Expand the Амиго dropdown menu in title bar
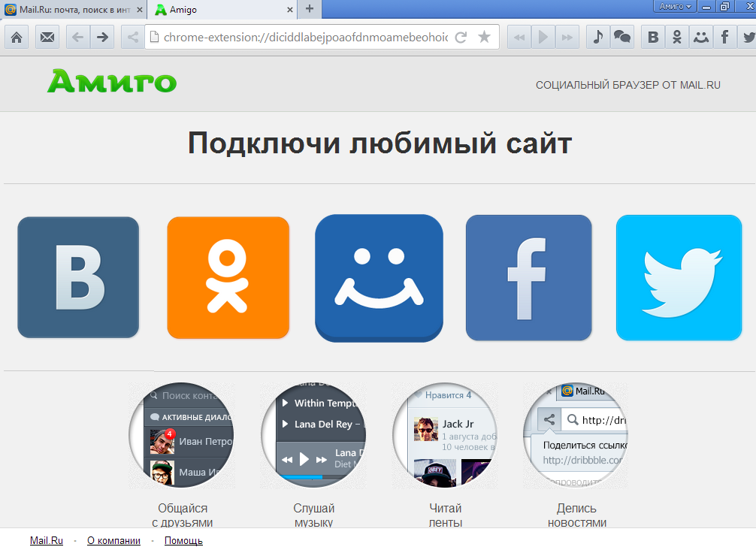The image size is (756, 550). pos(675,7)
